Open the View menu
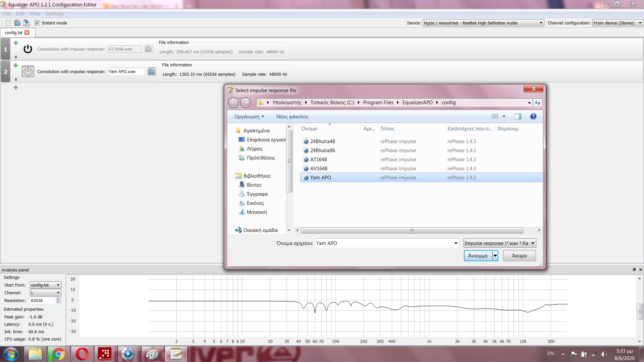Viewport: 644px width, 362px height. (35, 14)
